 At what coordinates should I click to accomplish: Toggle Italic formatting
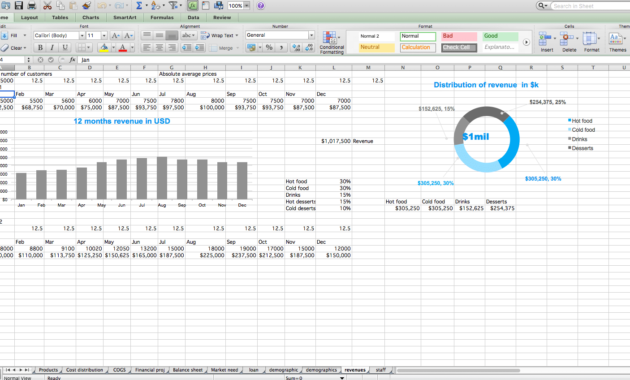click(x=52, y=47)
